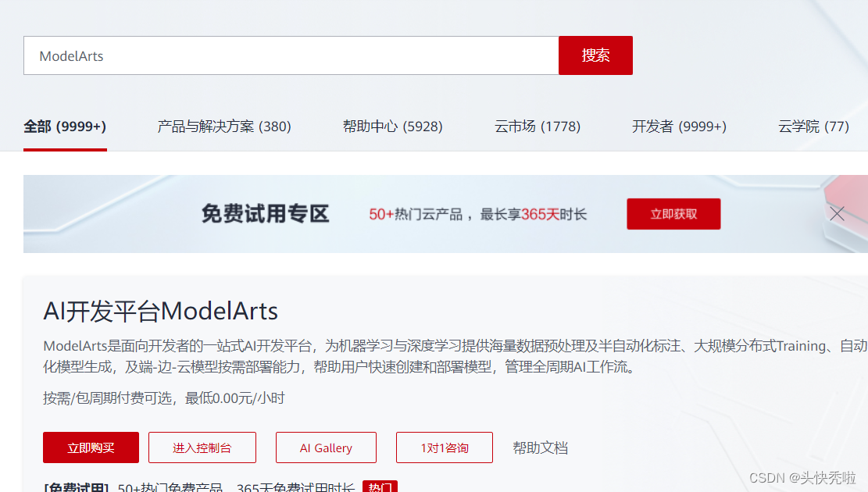Viewport: 868px width, 492px height.
Task: Open the 帮助中心 (5928) tab
Action: click(x=392, y=127)
